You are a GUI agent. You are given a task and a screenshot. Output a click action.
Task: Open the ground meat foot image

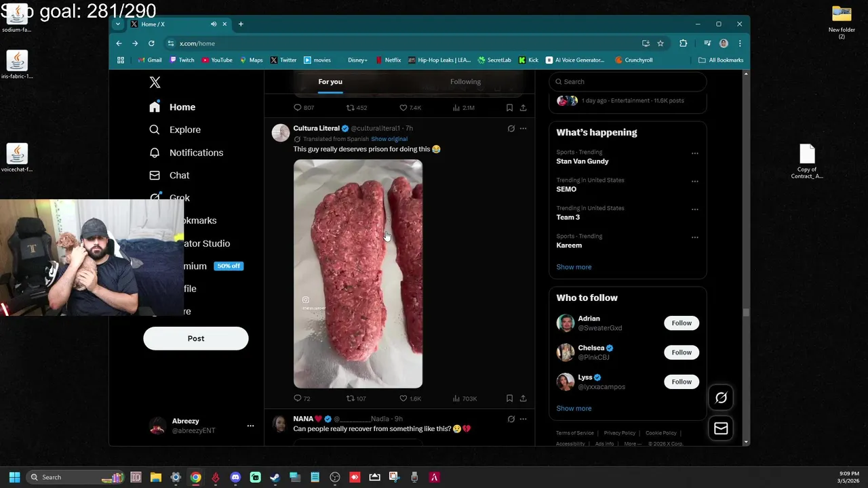358,274
